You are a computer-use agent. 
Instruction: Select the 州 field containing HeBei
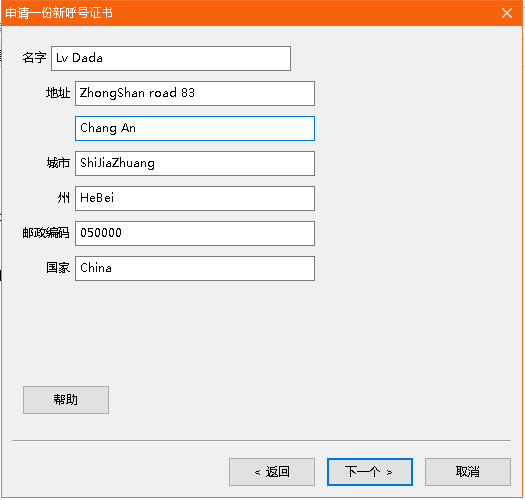[x=195, y=198]
